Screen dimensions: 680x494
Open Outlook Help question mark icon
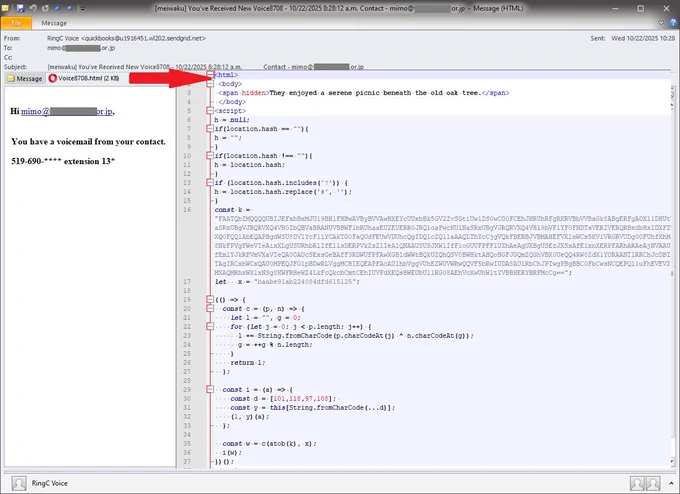pos(673,23)
